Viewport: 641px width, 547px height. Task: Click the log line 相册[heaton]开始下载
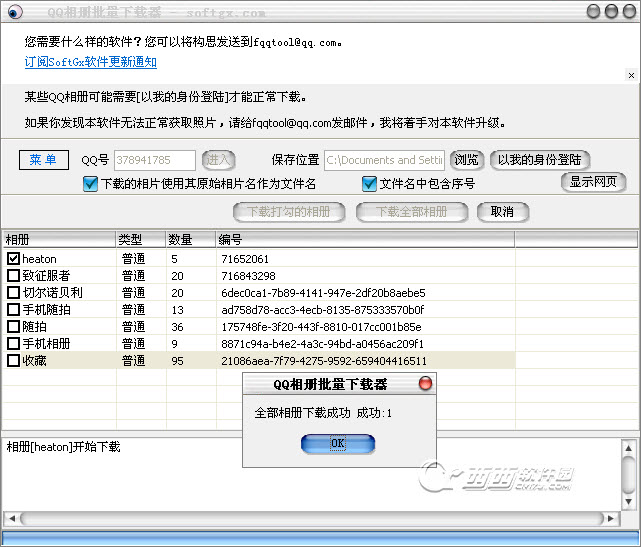63,447
